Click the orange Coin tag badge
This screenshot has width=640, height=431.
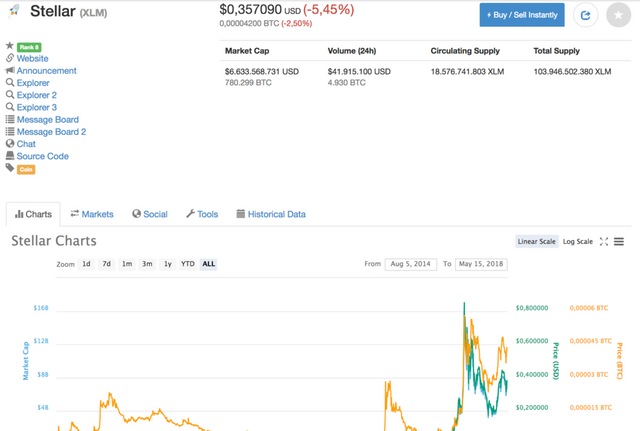(26, 169)
